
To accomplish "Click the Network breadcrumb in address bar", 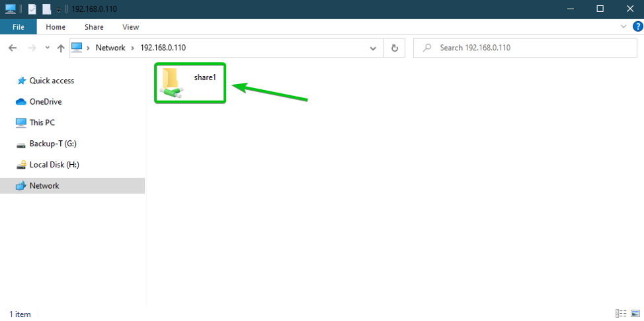I will pyautogui.click(x=110, y=48).
